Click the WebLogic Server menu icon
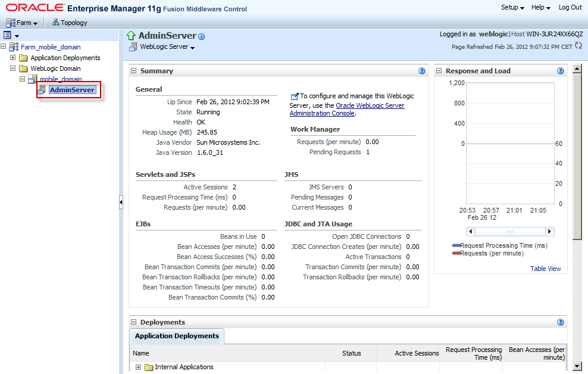Viewport: 588px width, 374px height. [133, 47]
